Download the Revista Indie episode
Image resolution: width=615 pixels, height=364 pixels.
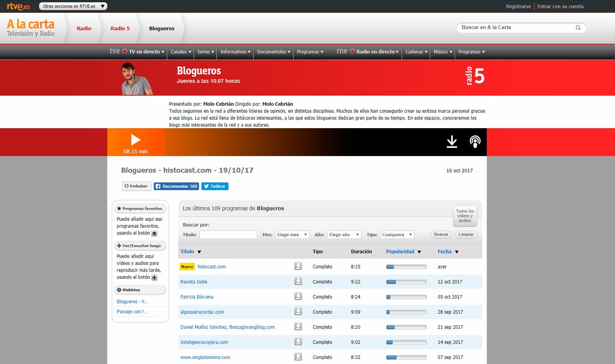point(298,282)
